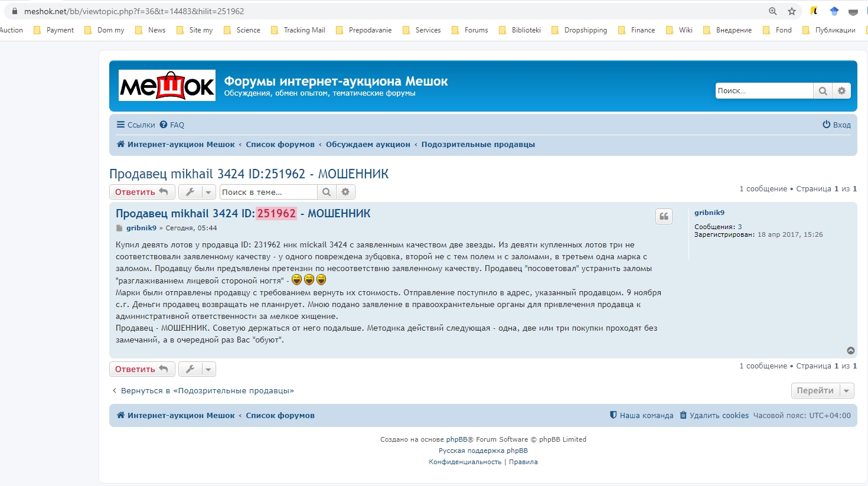Open Правила link

pos(523,462)
